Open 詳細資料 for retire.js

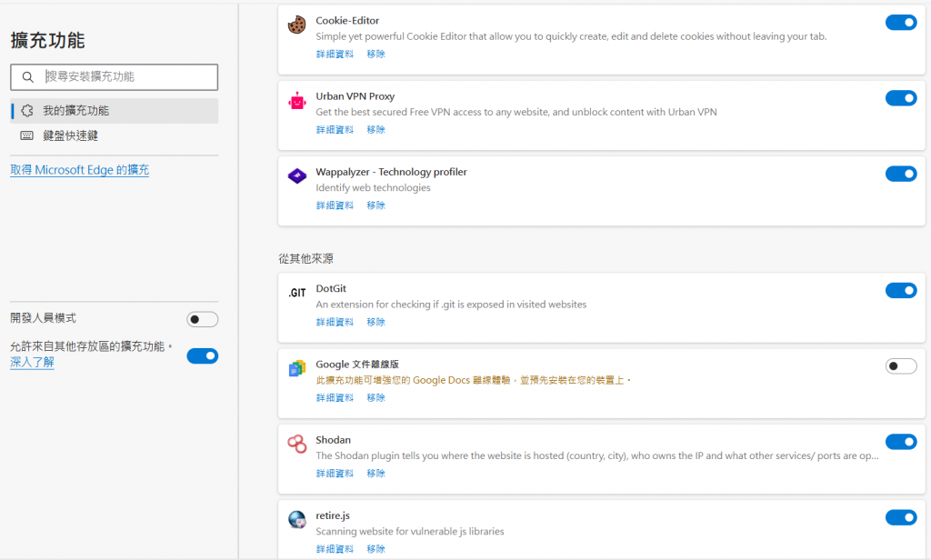[x=335, y=549]
